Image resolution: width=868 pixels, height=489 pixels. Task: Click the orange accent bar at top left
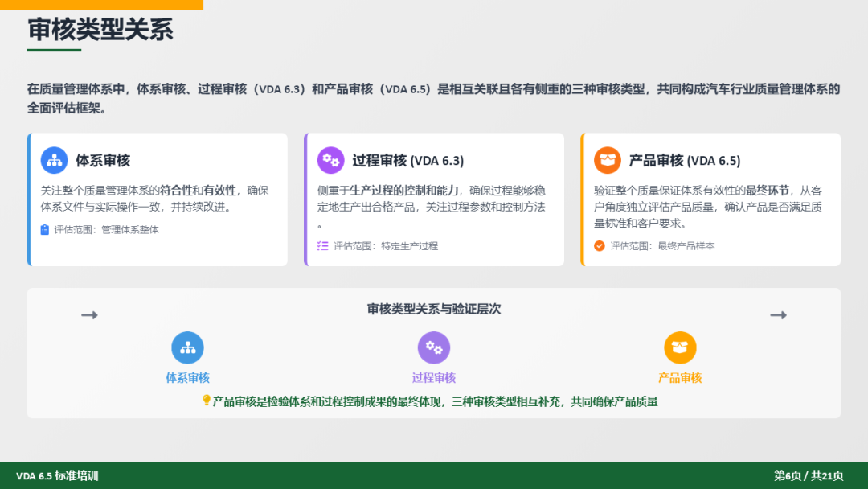[101, 5]
